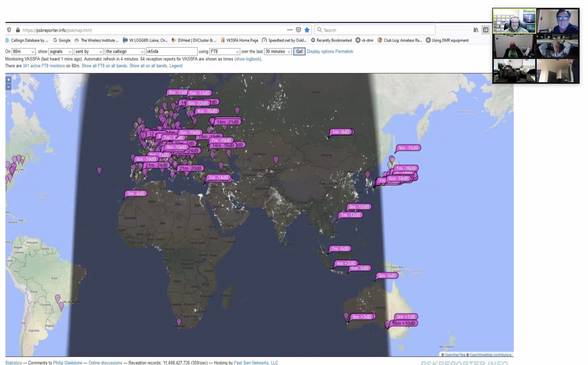This screenshot has height=365, width=588.
Task: Click the Display options link
Action: click(x=320, y=51)
